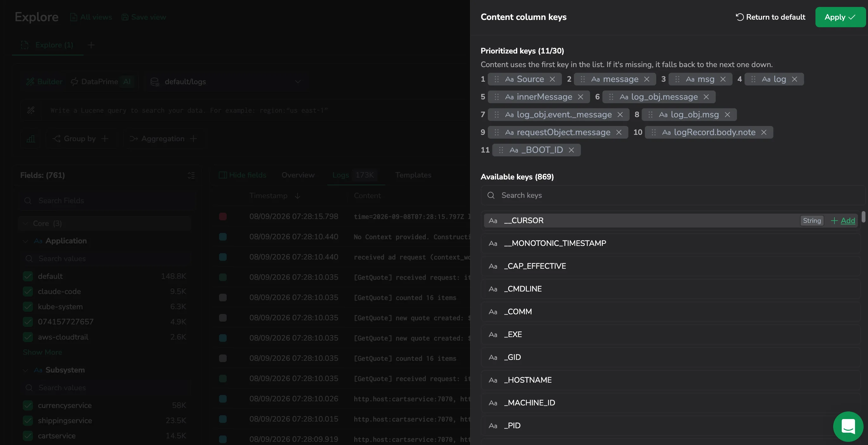Grab the drag handle of message chip
The image size is (868, 445).
tap(582, 79)
